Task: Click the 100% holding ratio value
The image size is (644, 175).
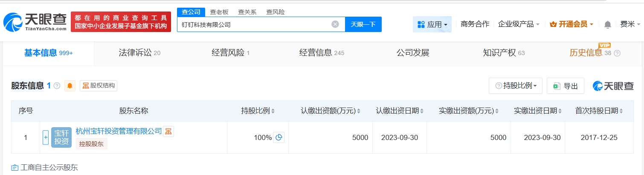Action: pos(263,137)
